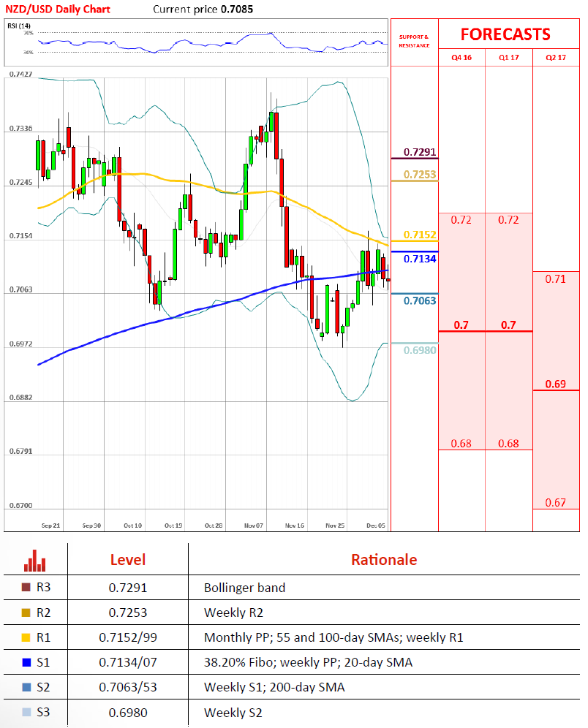588x728 pixels.
Task: Click the Weekly S2 rationale
Action: (233, 713)
